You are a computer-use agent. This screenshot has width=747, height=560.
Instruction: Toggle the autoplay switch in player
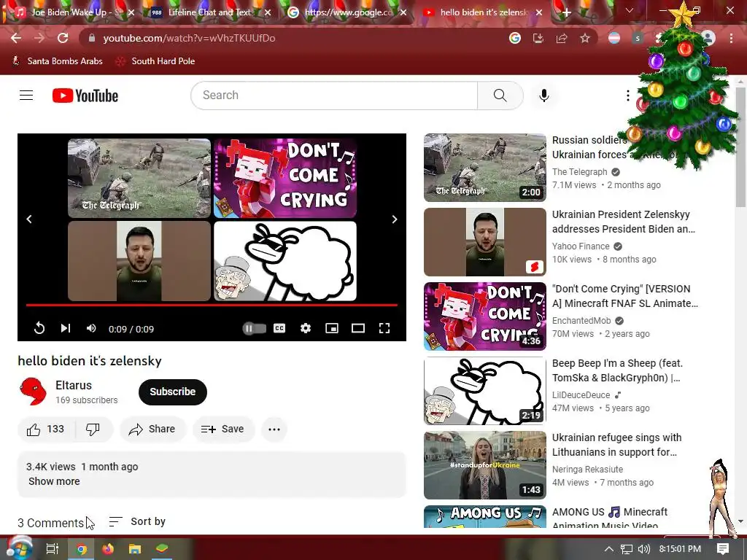click(x=254, y=328)
